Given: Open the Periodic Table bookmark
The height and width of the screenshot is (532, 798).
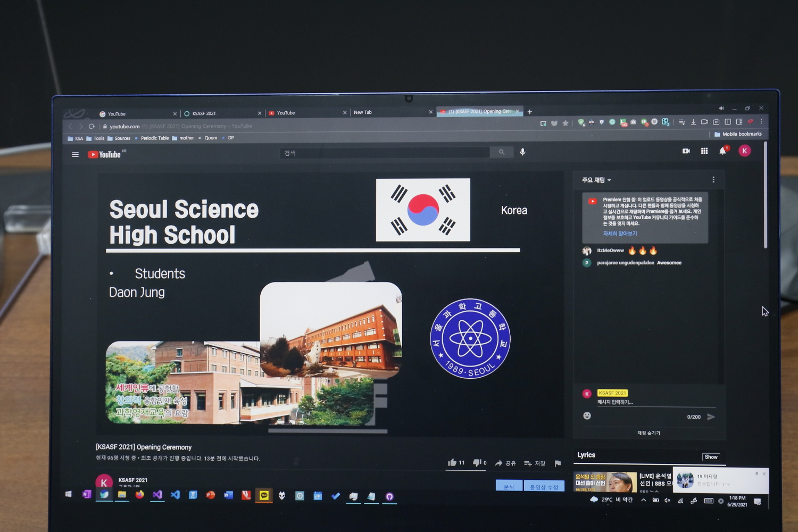Looking at the screenshot, I should point(152,138).
